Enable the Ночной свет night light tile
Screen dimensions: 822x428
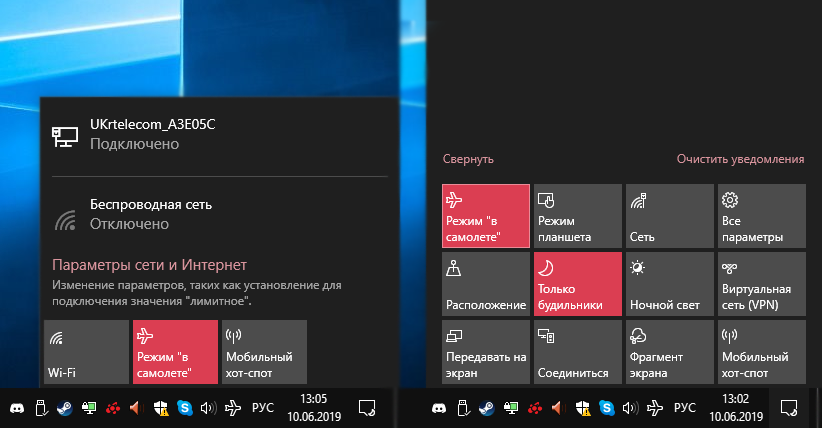pos(668,283)
